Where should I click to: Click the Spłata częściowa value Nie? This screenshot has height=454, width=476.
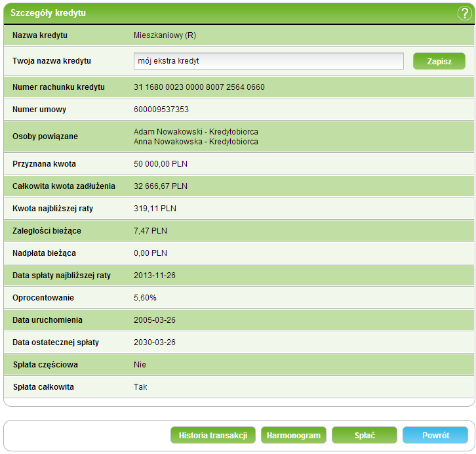140,365
